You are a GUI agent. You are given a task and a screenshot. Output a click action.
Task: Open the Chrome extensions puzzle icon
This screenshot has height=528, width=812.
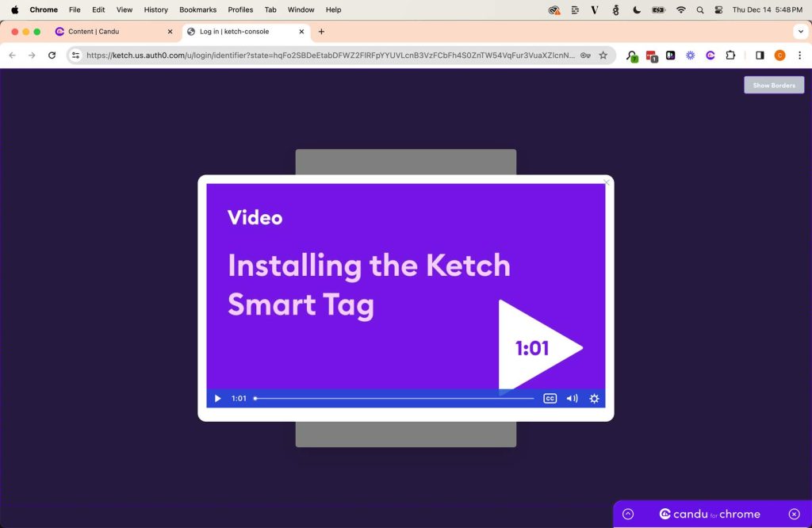point(730,55)
